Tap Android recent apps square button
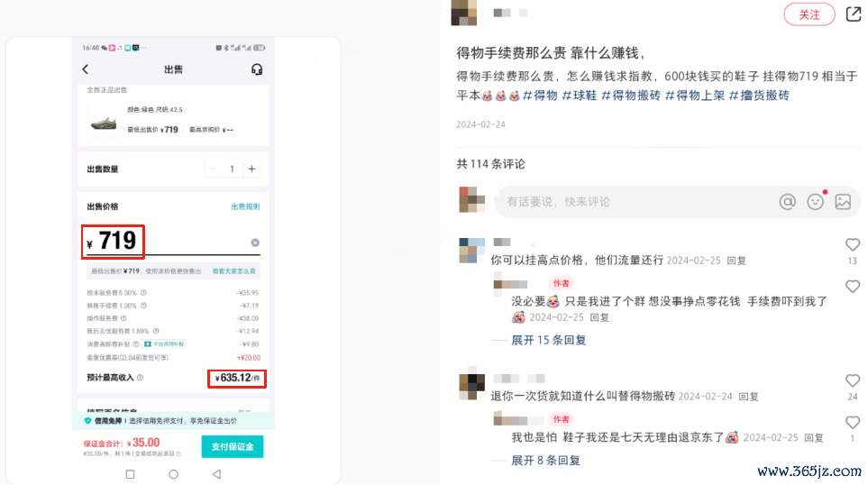Screen dimensions: 868x485 (x=130, y=474)
